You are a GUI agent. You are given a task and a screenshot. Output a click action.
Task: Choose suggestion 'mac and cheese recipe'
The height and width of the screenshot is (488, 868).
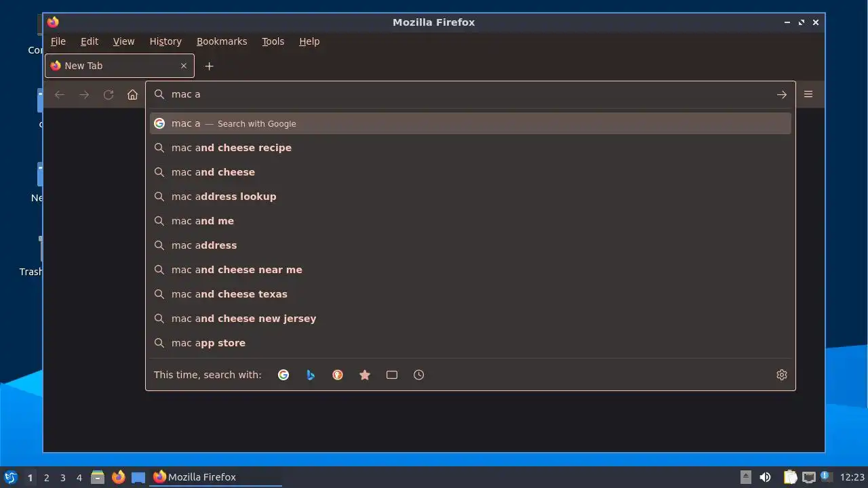pyautogui.click(x=471, y=148)
